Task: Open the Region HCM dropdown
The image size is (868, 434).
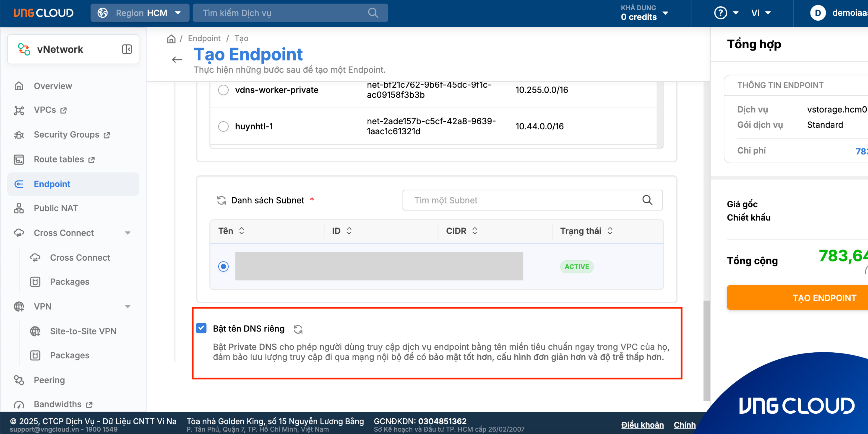Action: pos(140,13)
